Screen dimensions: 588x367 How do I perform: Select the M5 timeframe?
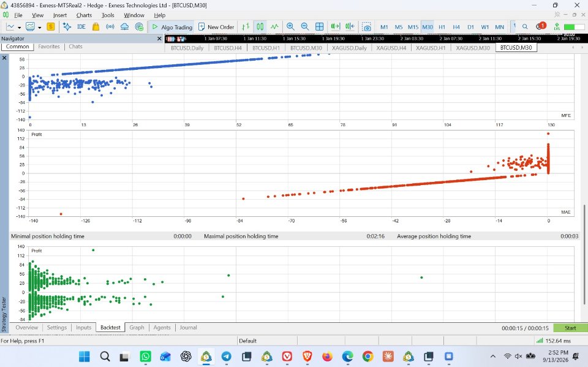click(398, 27)
